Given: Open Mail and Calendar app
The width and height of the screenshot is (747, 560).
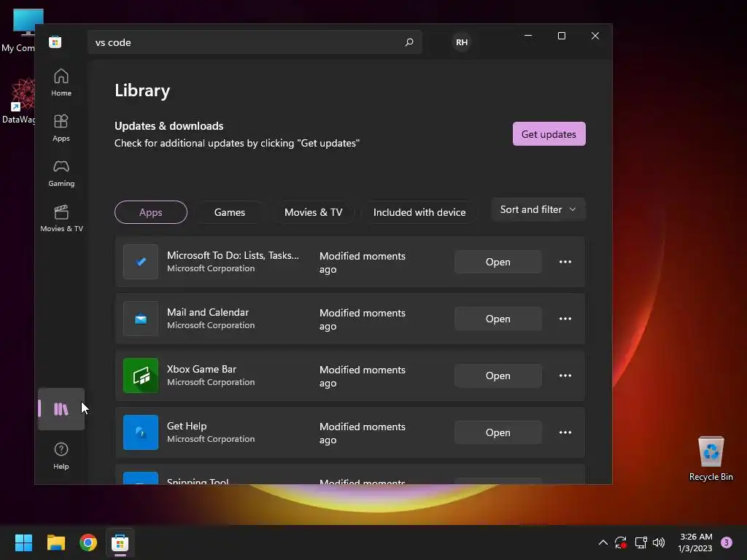Looking at the screenshot, I should coord(498,319).
